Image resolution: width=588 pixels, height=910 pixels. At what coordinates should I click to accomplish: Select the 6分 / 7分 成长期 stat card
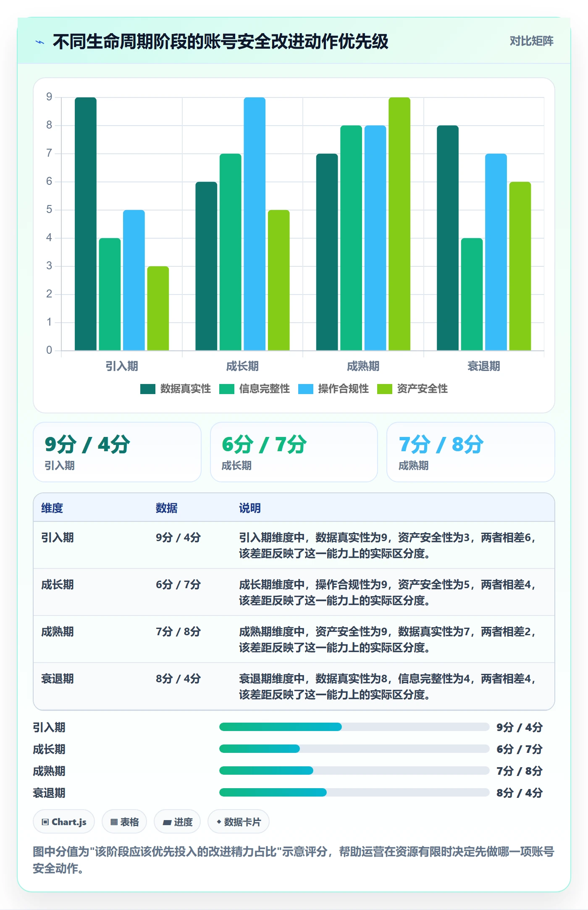(x=294, y=452)
